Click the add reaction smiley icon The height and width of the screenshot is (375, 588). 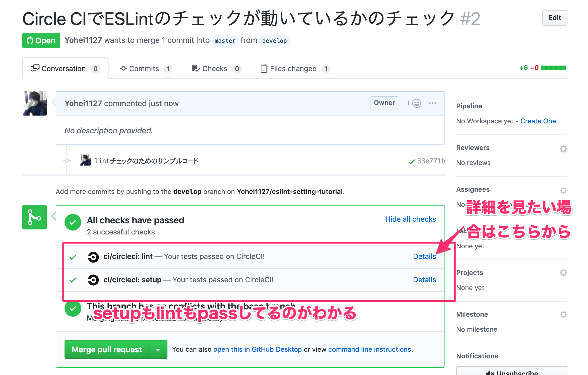[416, 103]
